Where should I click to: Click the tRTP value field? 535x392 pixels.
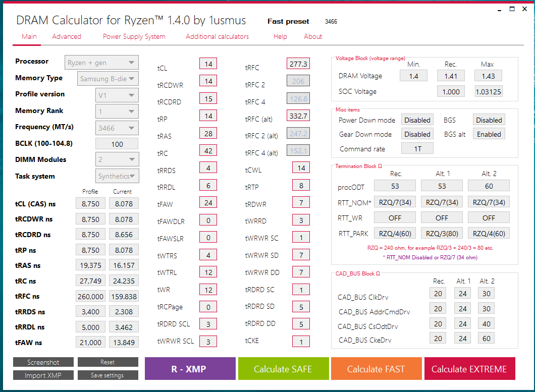pos(301,186)
